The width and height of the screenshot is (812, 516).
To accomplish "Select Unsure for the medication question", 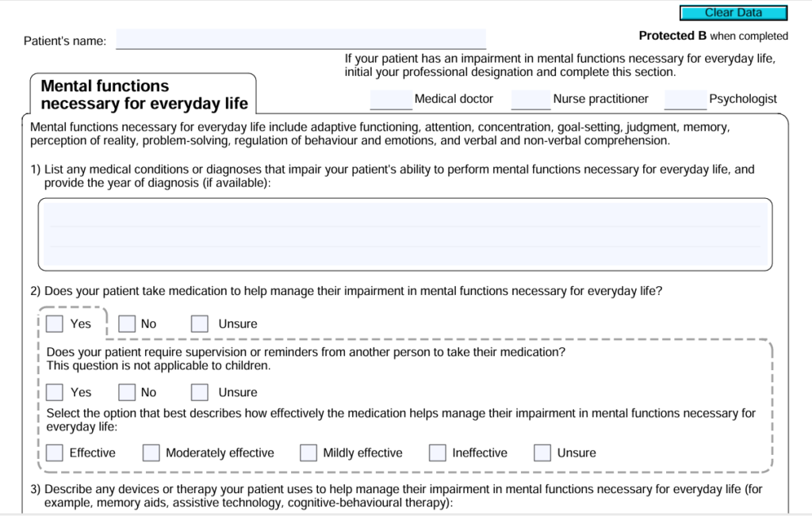I will coord(199,323).
